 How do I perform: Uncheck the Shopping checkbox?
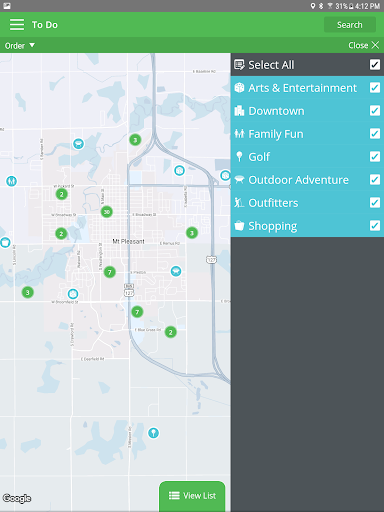pos(375,225)
